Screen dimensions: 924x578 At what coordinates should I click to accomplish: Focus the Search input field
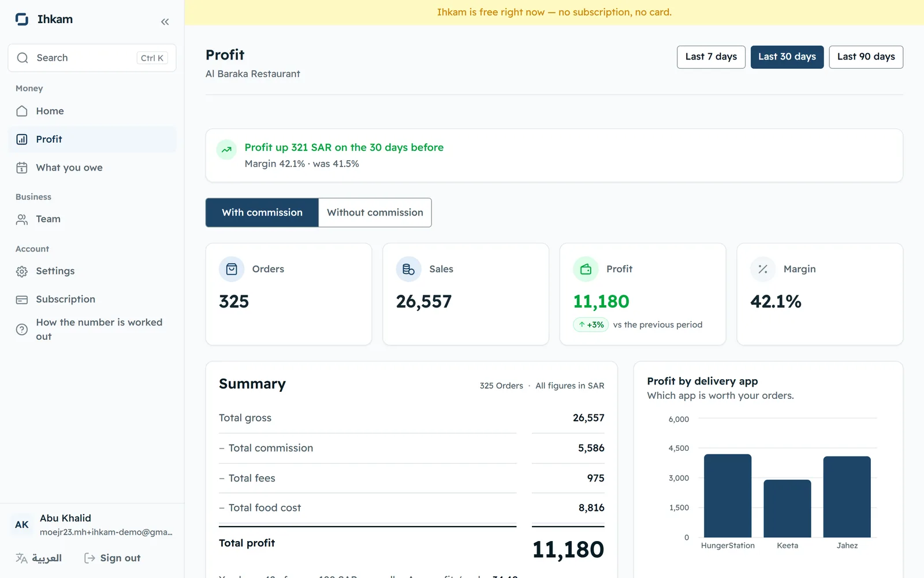(92, 58)
